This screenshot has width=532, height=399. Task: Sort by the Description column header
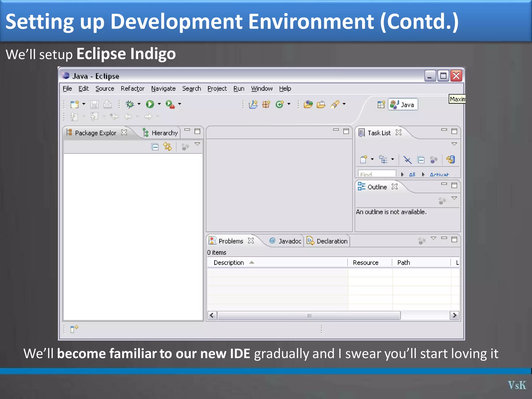point(277,263)
